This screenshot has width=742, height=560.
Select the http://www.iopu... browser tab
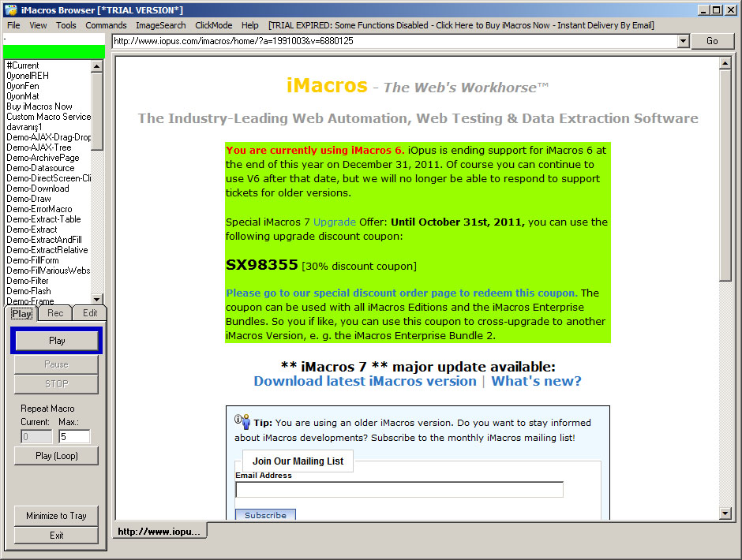(159, 532)
